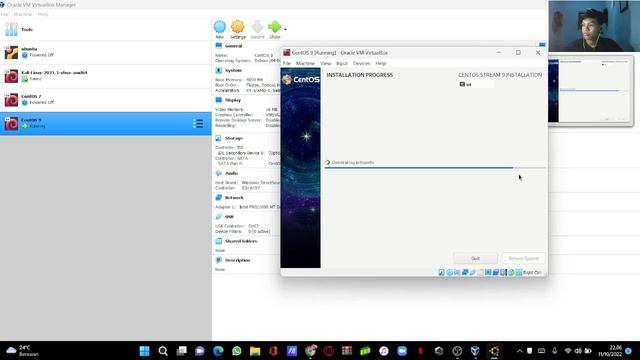This screenshot has width=640, height=360.
Task: Open the manager window's Help menu
Action: [43, 14]
